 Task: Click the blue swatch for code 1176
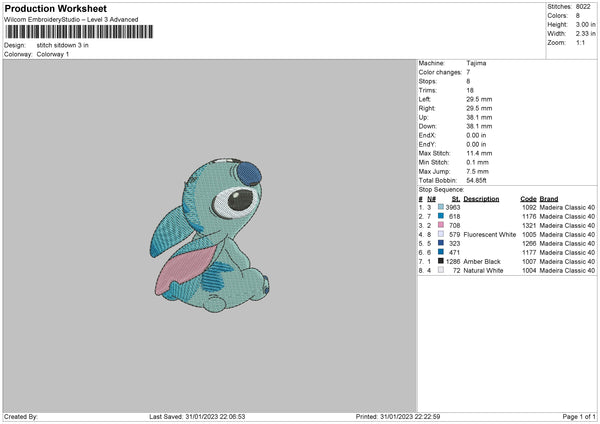tap(441, 216)
